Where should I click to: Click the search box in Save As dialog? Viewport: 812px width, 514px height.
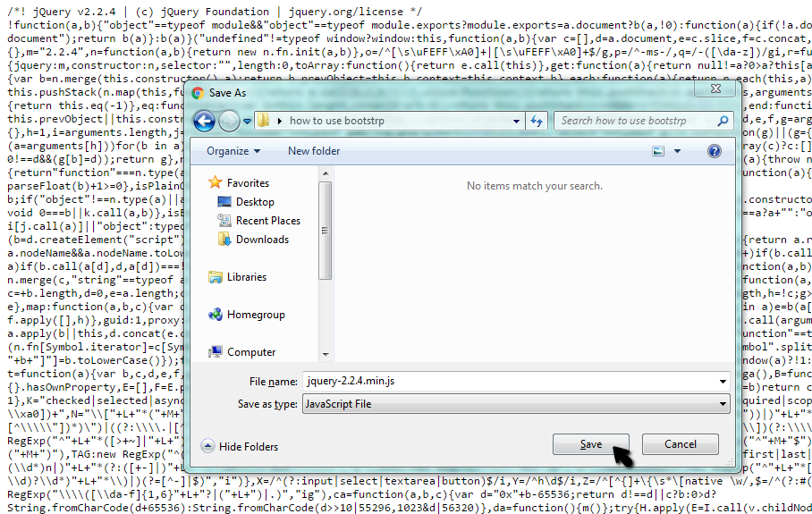644,121
